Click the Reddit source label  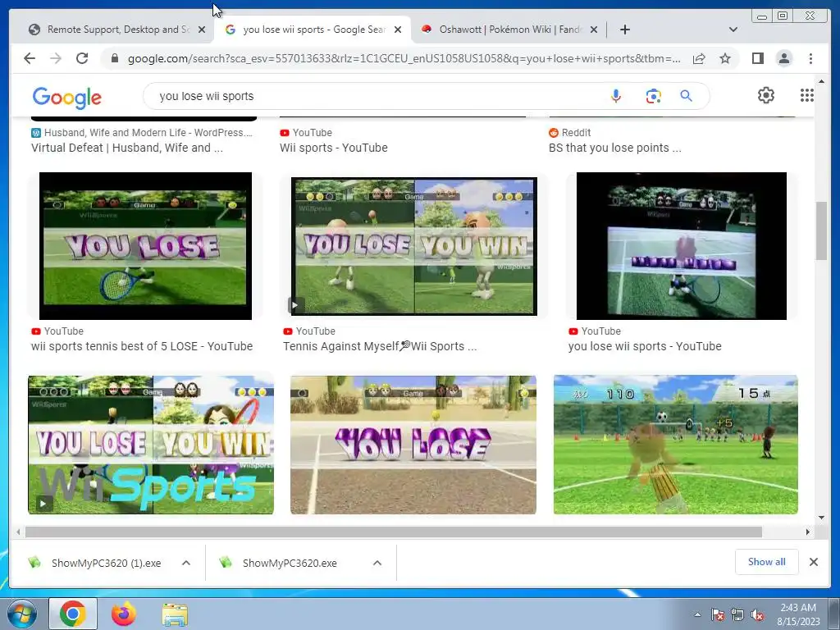tap(570, 132)
